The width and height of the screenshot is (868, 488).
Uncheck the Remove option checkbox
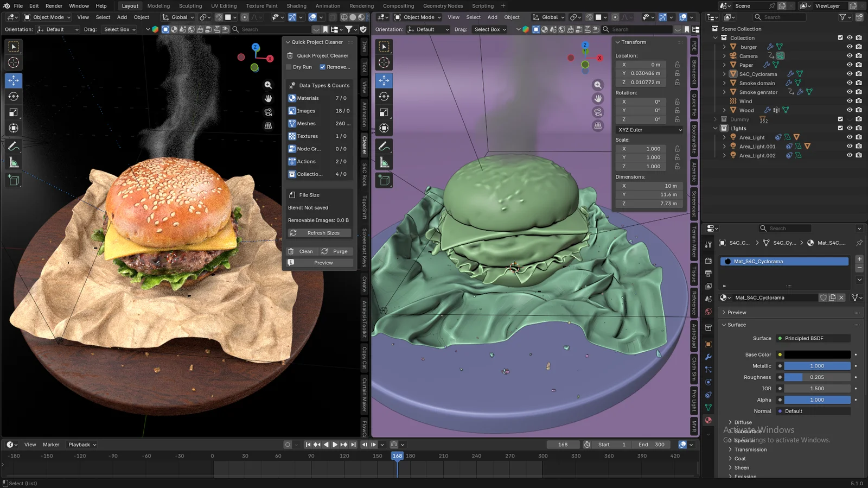coord(323,67)
